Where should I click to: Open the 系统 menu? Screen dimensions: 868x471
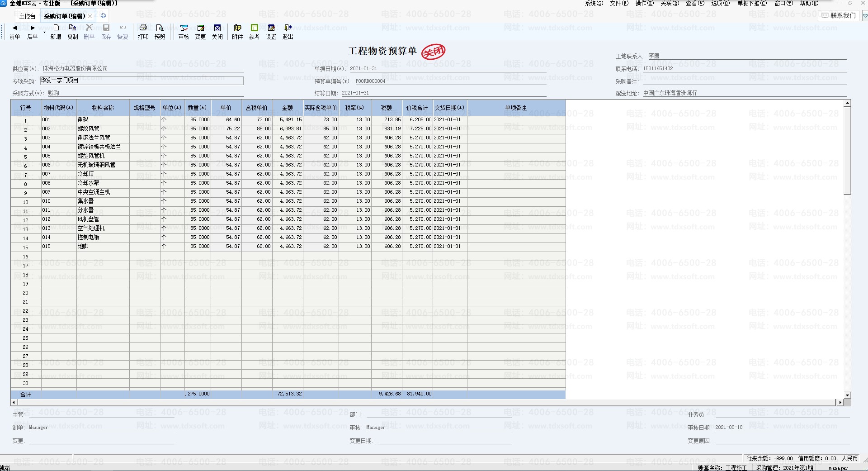(594, 3)
